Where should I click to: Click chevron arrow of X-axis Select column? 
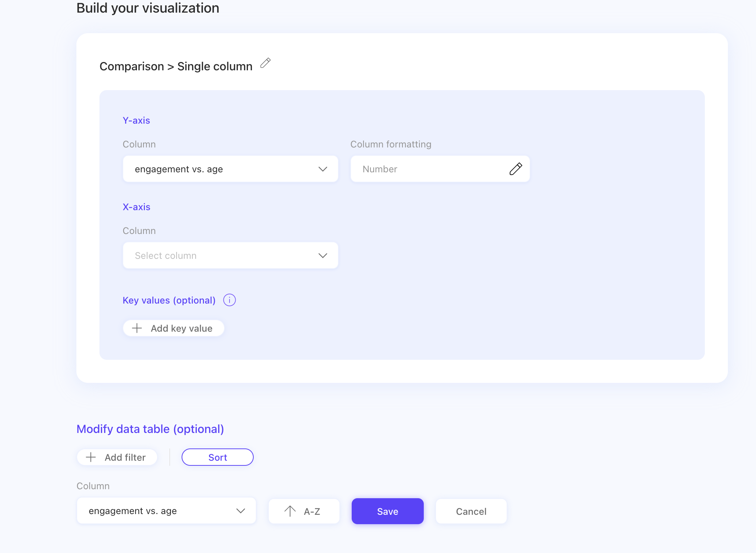[323, 255]
